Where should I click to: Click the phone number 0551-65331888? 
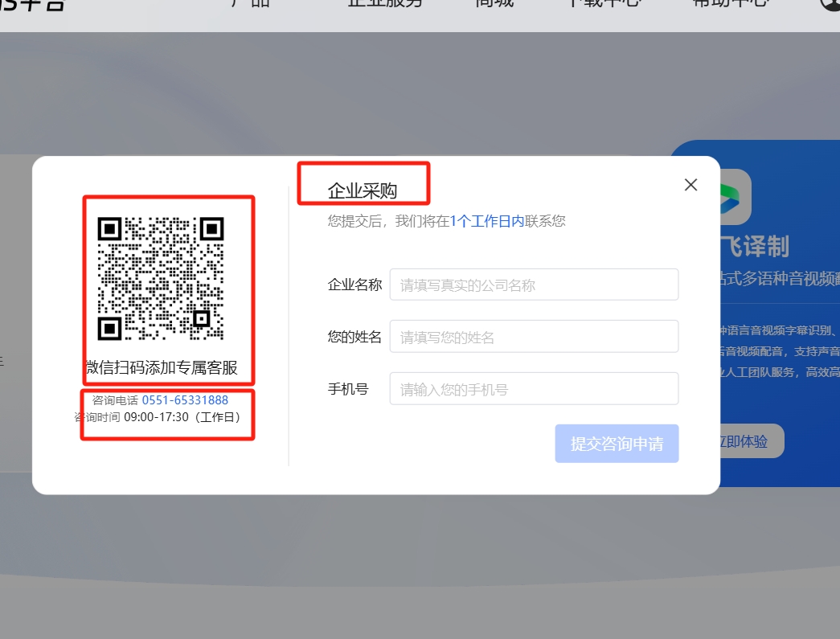click(185, 400)
